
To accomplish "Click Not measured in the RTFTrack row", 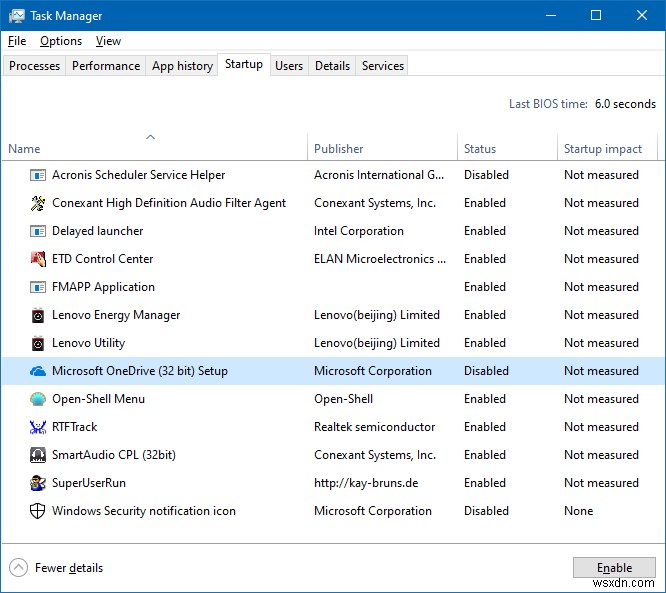I will tap(601, 427).
